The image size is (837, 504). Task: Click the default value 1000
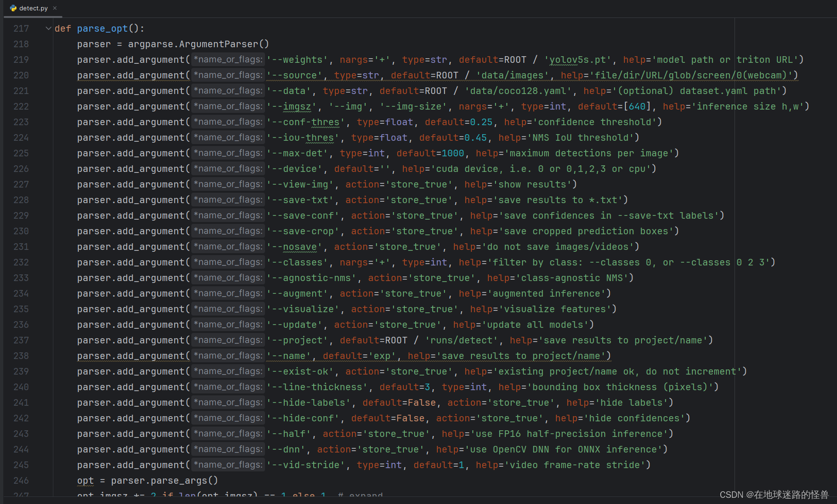(453, 153)
